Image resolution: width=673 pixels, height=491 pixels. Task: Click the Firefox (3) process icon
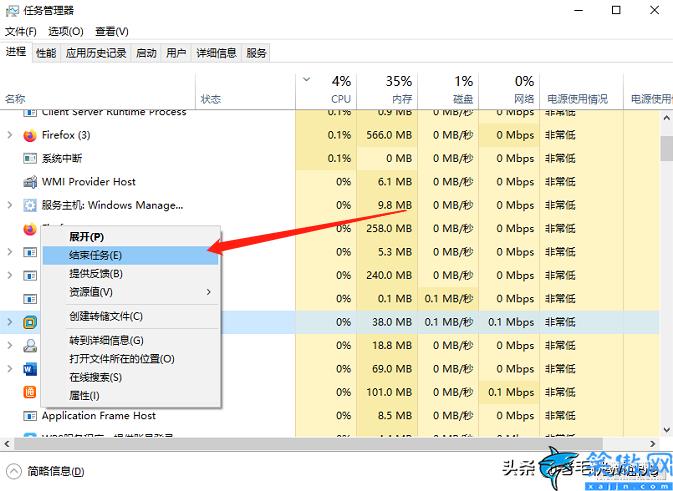coord(30,136)
